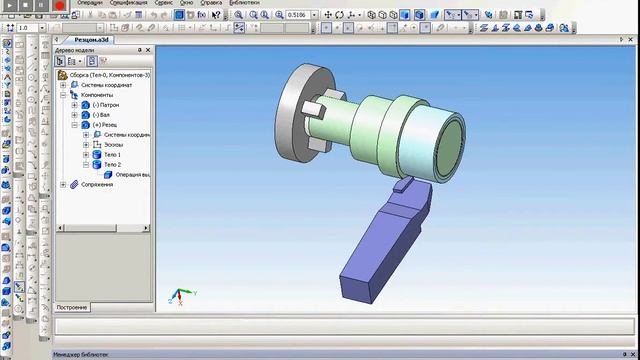This screenshot has width=640, height=360.
Task: Click the rightmost icon in the planes toolbar
Action: (564, 28)
